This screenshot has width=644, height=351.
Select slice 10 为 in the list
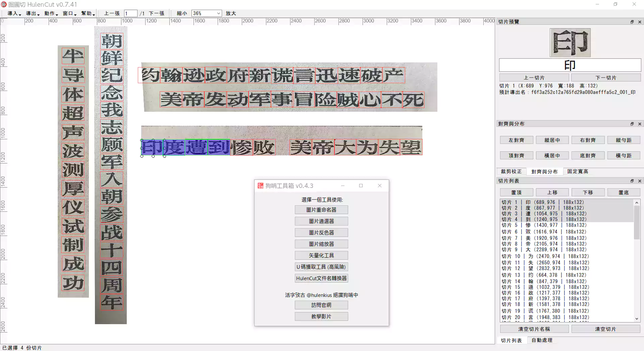click(567, 256)
